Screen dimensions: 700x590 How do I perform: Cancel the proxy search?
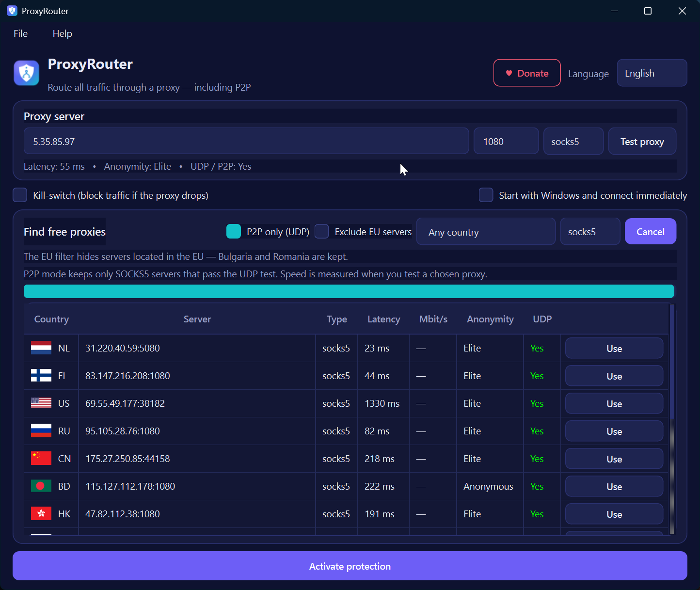(x=651, y=232)
